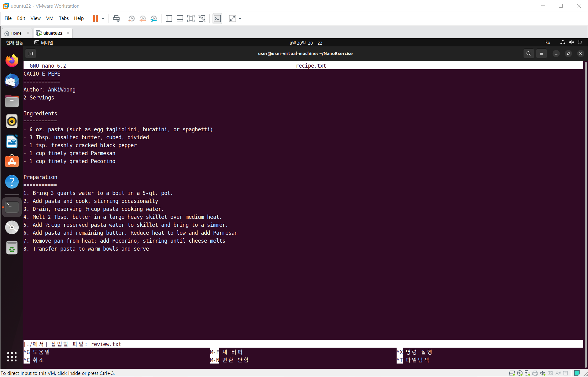
Task: Open the terminal hamburger menu
Action: (x=541, y=54)
